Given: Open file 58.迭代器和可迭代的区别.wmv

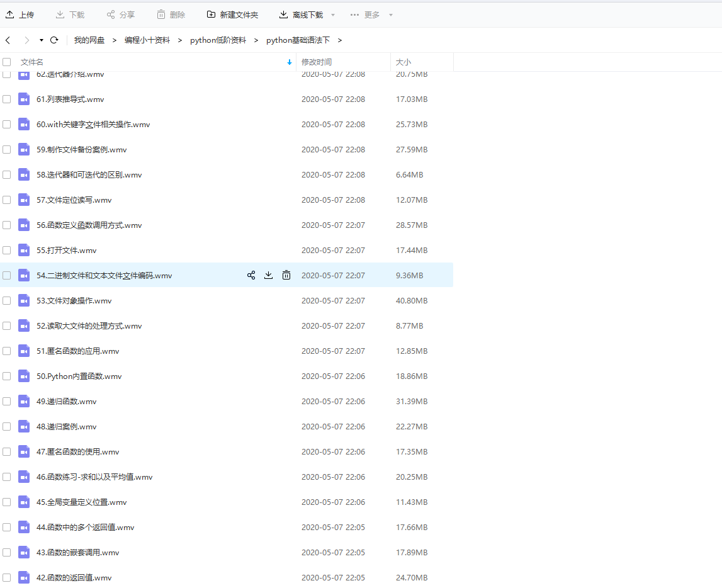Looking at the screenshot, I should (89, 174).
